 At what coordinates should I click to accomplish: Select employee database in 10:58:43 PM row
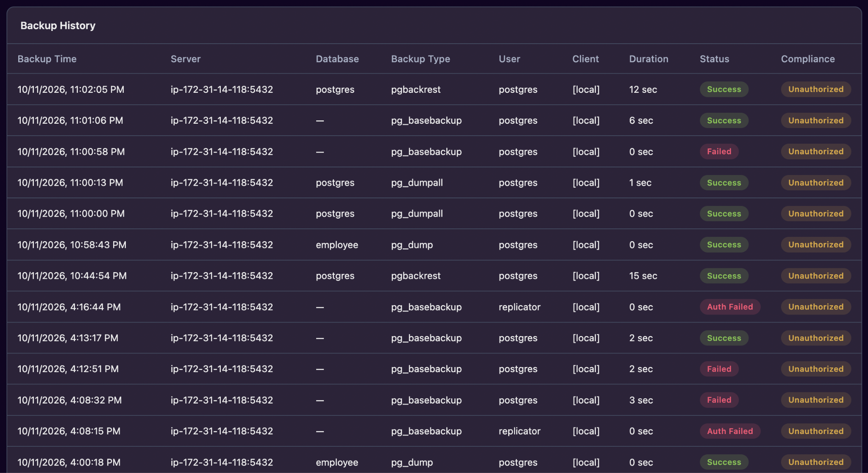(337, 245)
